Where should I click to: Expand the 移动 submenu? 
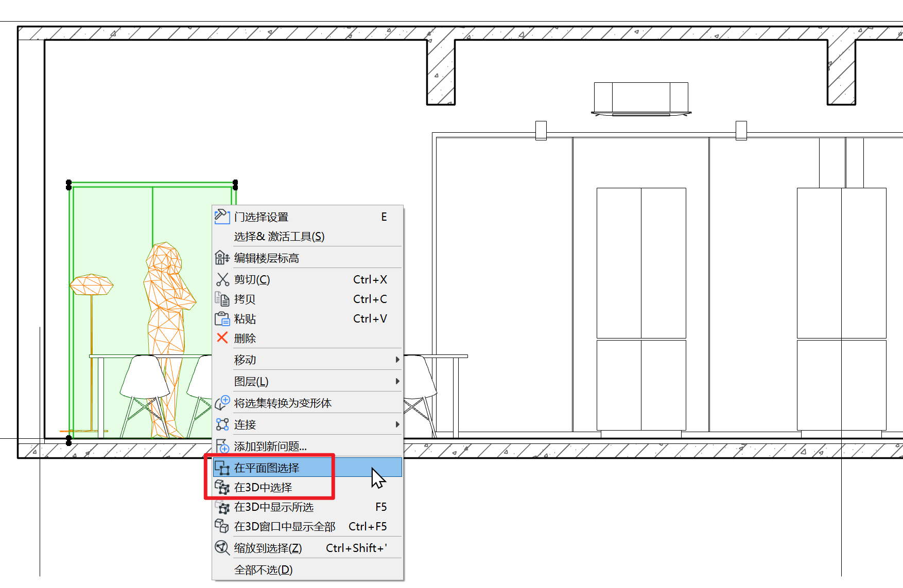[396, 359]
